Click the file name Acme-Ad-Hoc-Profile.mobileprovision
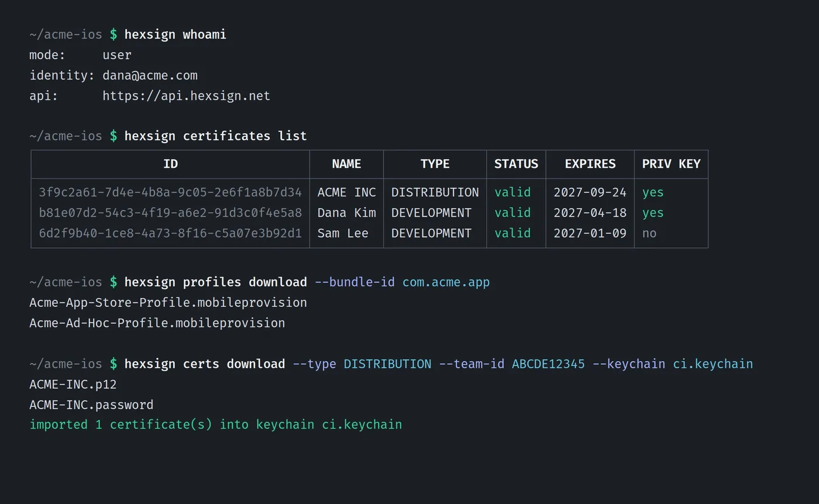819x504 pixels. tap(157, 323)
